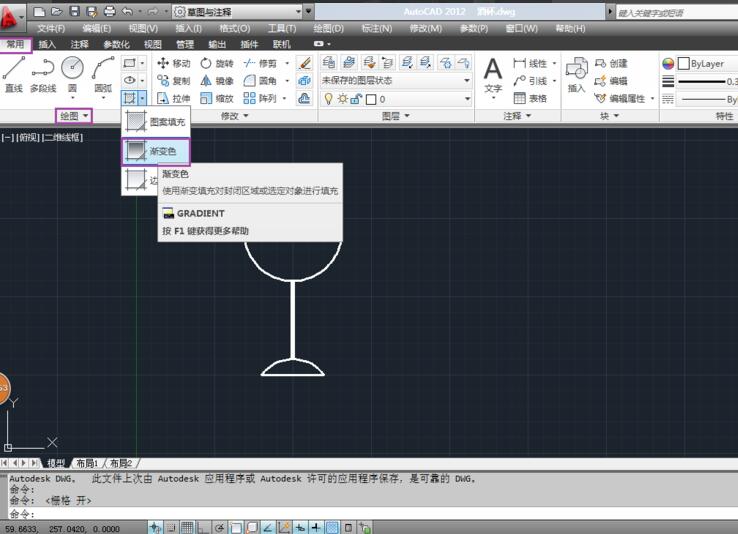Toggle Snap mode in status bar
The image size is (738, 534).
[x=171, y=528]
